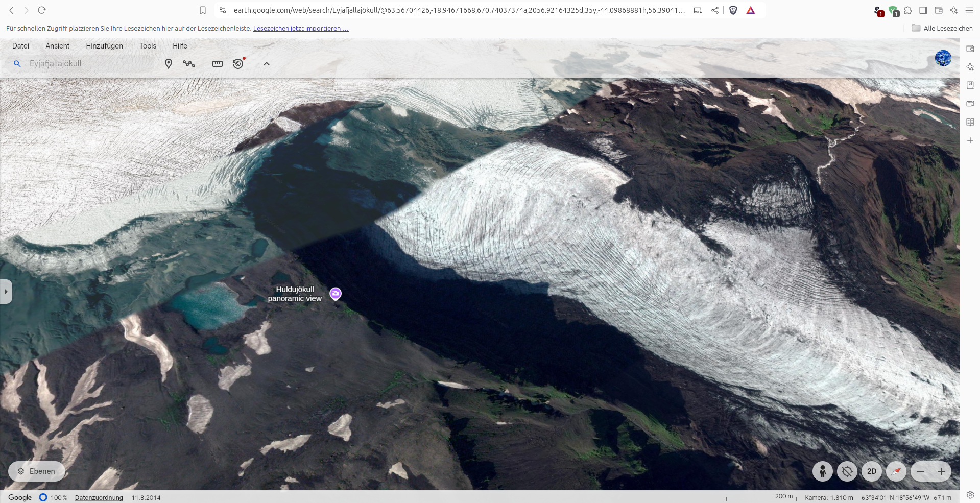This screenshot has height=503, width=980.
Task: Select the add placemark pin tool
Action: (169, 64)
